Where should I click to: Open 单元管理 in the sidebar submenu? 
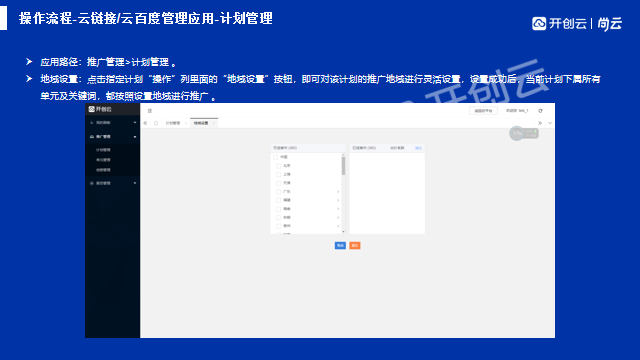click(103, 160)
